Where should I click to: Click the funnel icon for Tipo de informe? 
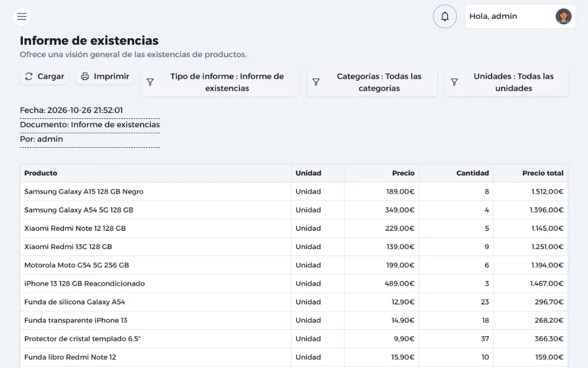(150, 82)
